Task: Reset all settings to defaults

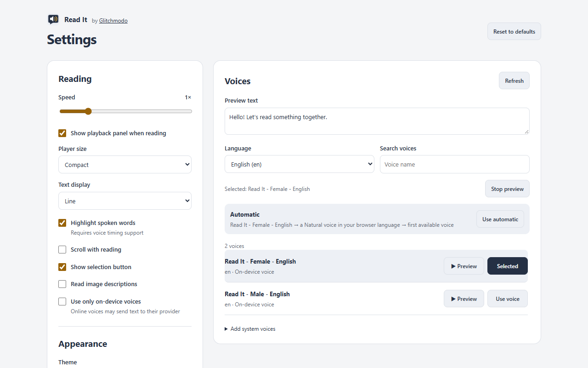Action: 514,31
